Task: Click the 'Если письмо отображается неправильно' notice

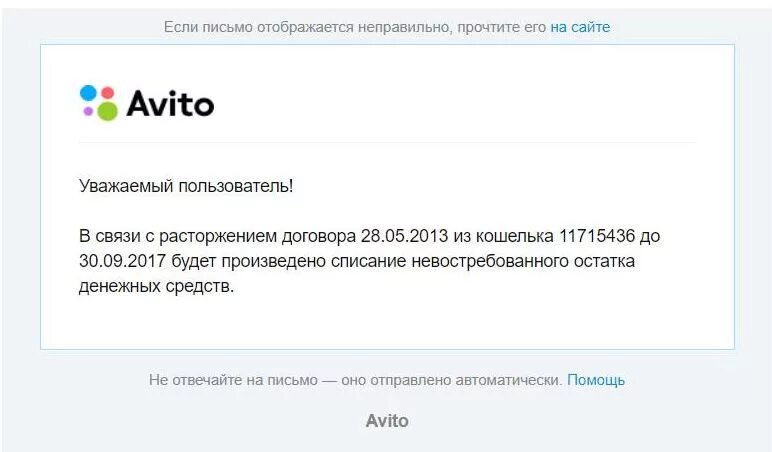Action: tap(307, 27)
